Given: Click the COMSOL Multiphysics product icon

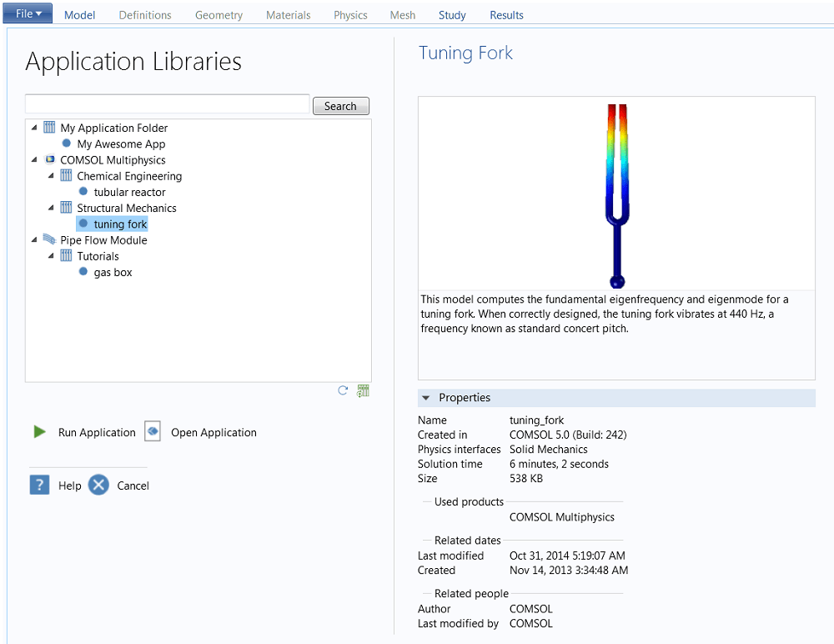Looking at the screenshot, I should pos(49,159).
